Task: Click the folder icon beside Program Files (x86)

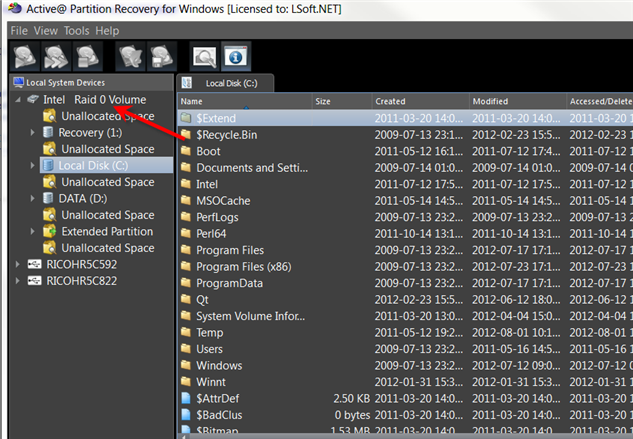Action: (x=186, y=266)
